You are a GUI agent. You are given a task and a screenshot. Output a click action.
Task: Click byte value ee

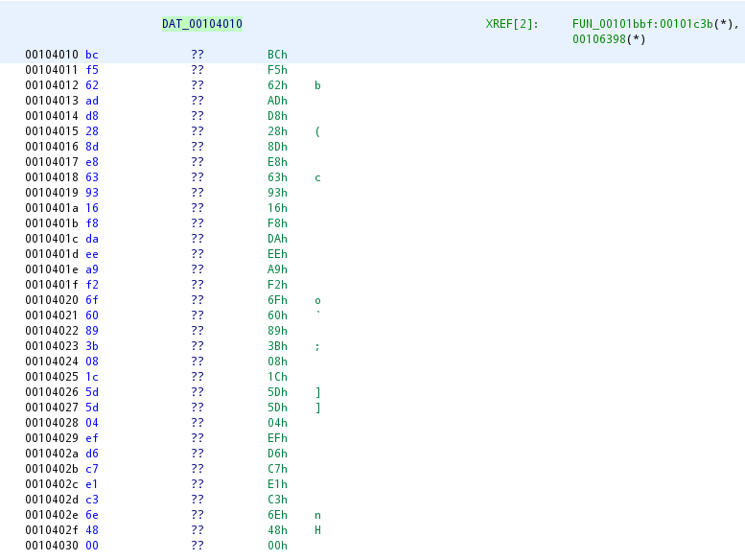pos(92,254)
